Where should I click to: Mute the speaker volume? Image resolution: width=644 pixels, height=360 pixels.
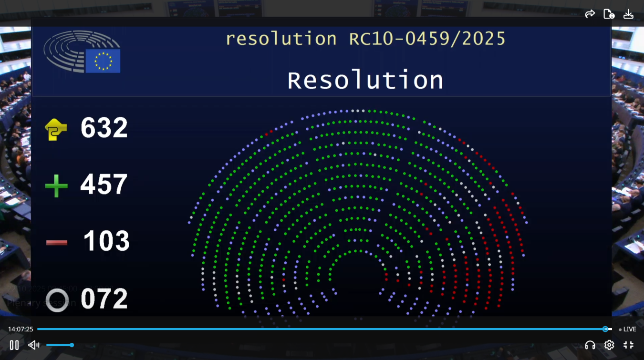(33, 345)
